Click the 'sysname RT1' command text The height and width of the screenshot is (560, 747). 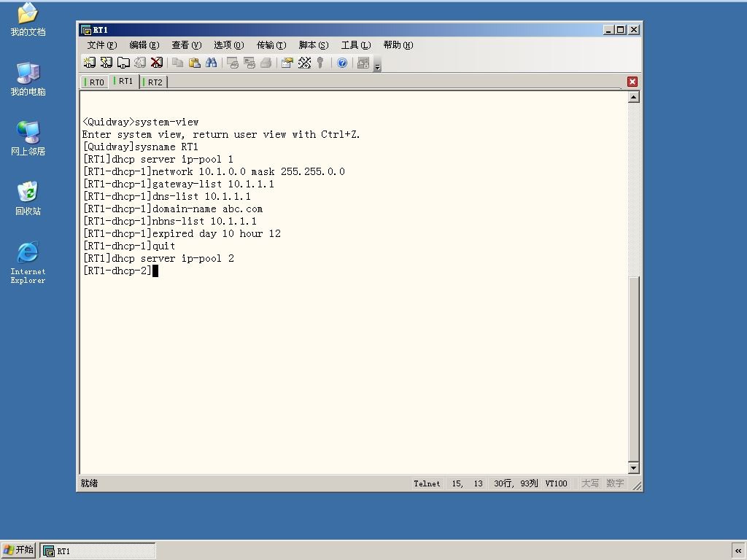[x=166, y=147]
